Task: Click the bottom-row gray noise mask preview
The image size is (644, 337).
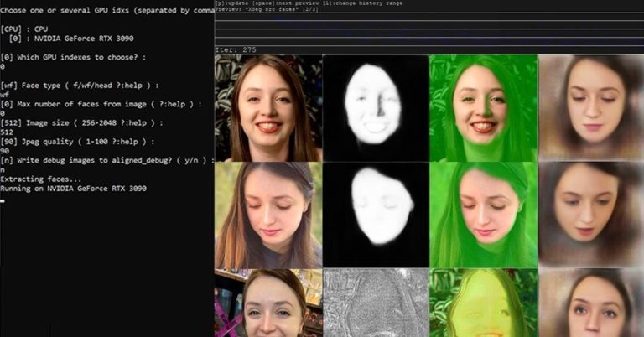Action: click(376, 303)
